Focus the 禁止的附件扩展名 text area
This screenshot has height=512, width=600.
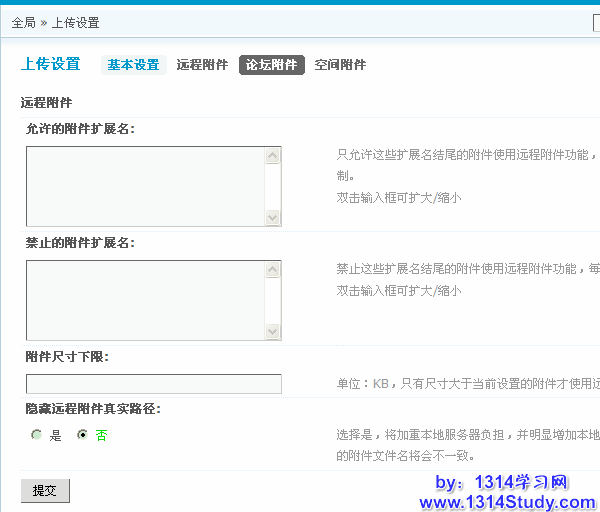click(145, 300)
